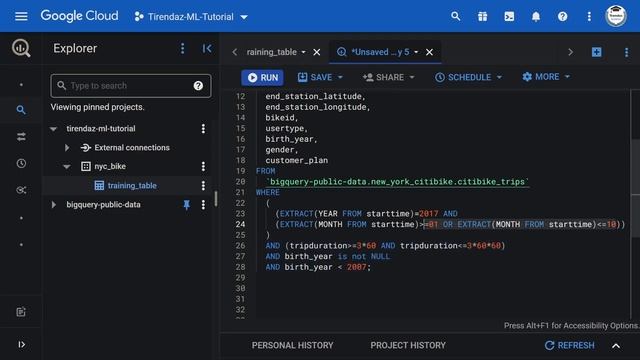640x360 pixels.
Task: Click the user account avatar
Action: [x=616, y=16]
